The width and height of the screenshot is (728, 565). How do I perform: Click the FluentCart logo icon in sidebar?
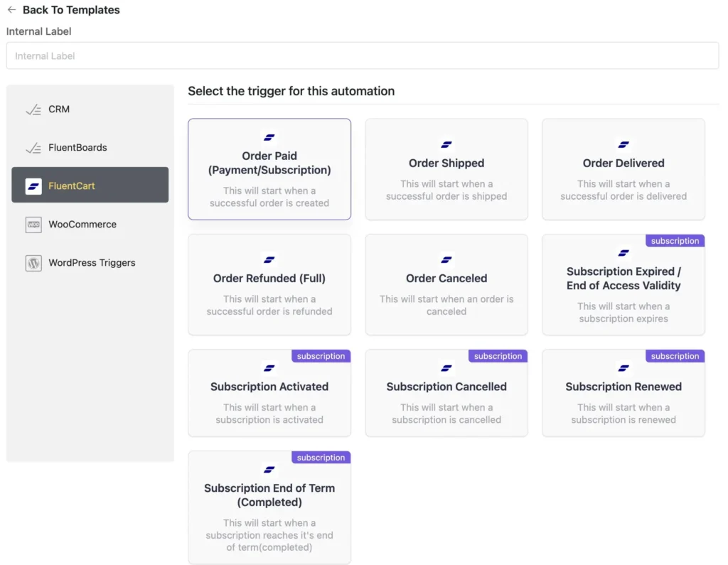(x=33, y=186)
